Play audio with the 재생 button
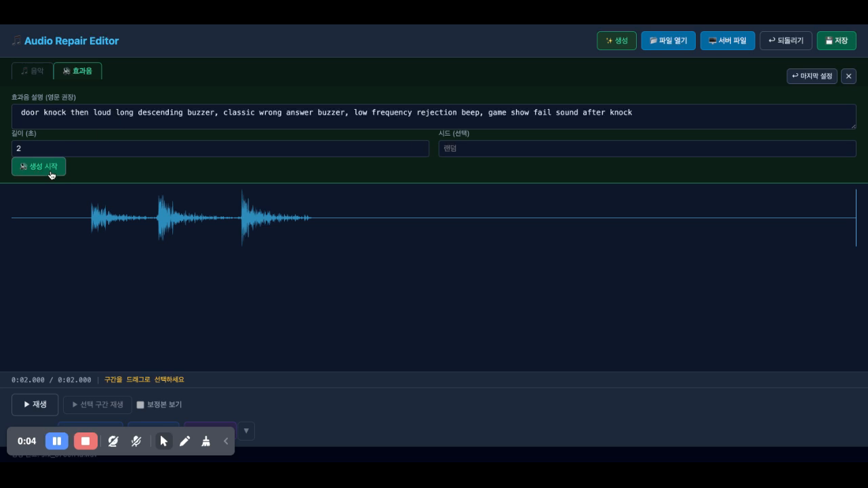This screenshot has width=868, height=488. [35, 405]
